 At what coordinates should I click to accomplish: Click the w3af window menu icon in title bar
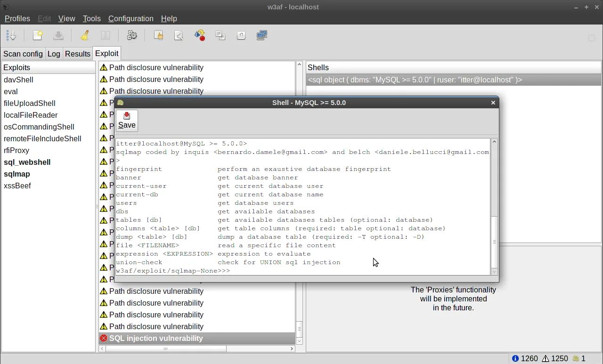pyautogui.click(x=6, y=7)
